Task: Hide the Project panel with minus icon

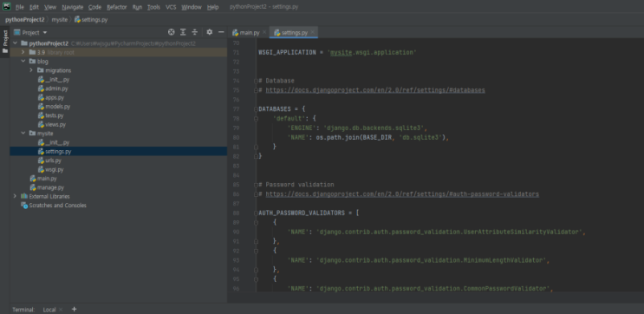Action: point(221,32)
